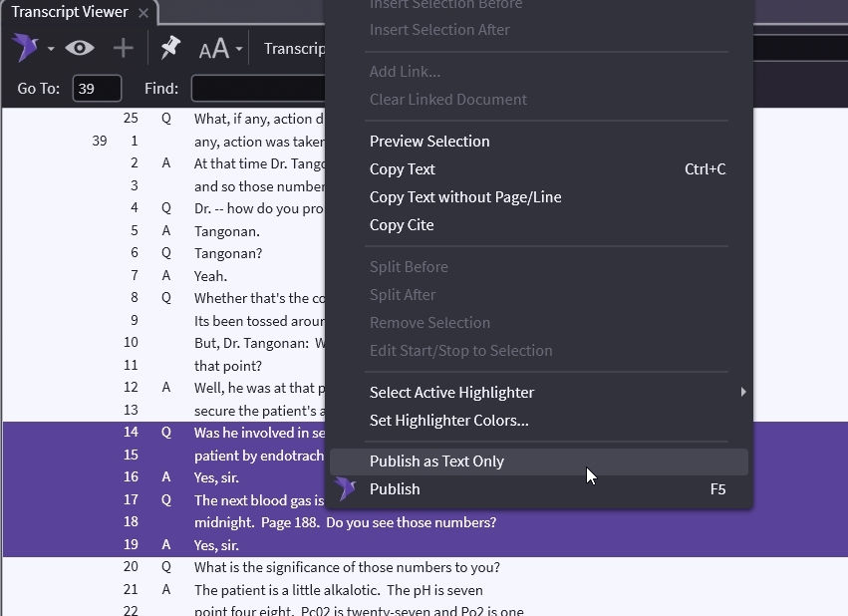Select Copy Cite menu item
This screenshot has width=848, height=616.
coord(402,225)
